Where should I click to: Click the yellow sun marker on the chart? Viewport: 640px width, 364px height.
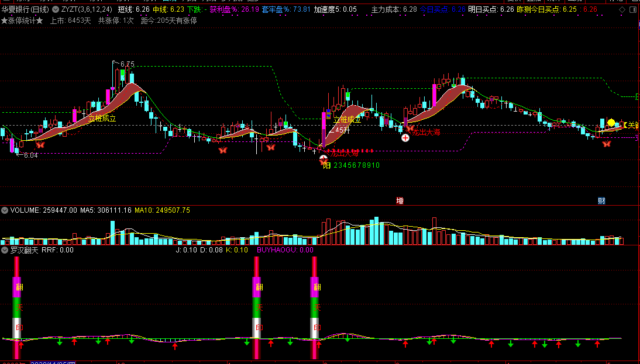pos(611,123)
